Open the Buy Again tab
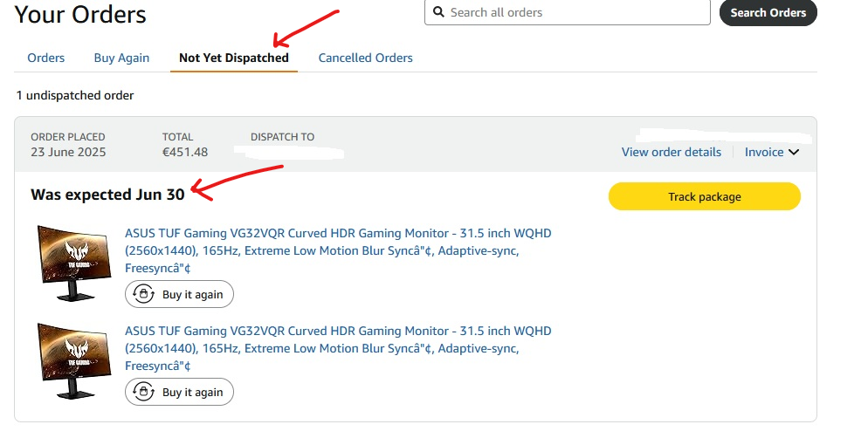Screen dimensions: 868x438 click(x=121, y=58)
